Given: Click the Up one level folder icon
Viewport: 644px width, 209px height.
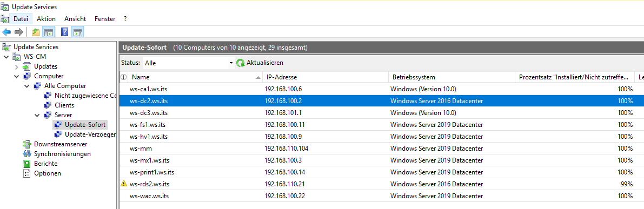Looking at the screenshot, I should [36, 32].
